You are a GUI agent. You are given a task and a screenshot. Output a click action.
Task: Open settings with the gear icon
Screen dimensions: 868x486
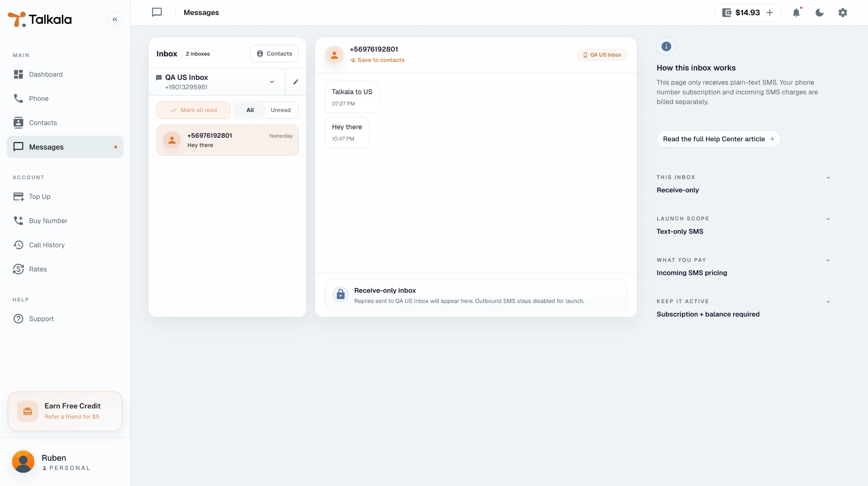pos(843,13)
